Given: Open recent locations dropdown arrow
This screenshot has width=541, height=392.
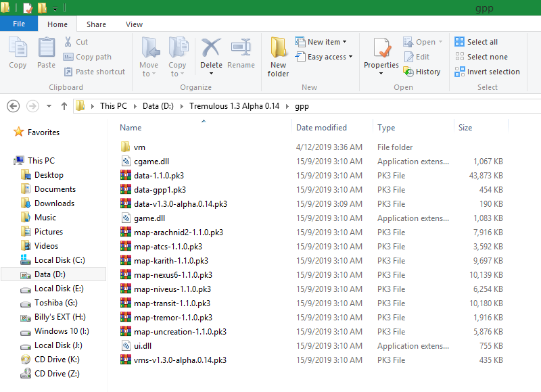Looking at the screenshot, I should 49,106.
